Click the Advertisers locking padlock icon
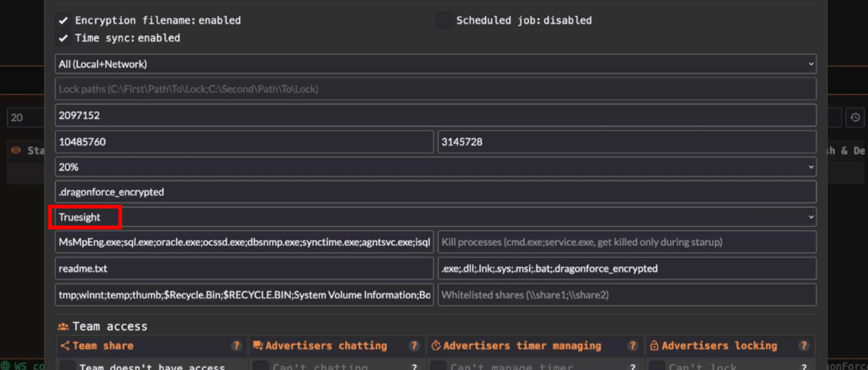The width and height of the screenshot is (868, 370). 654,346
